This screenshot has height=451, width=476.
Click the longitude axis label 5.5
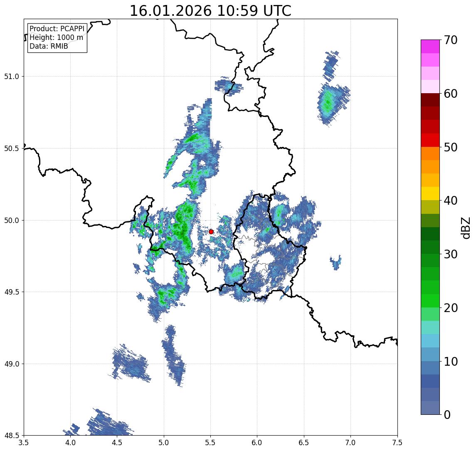click(211, 443)
